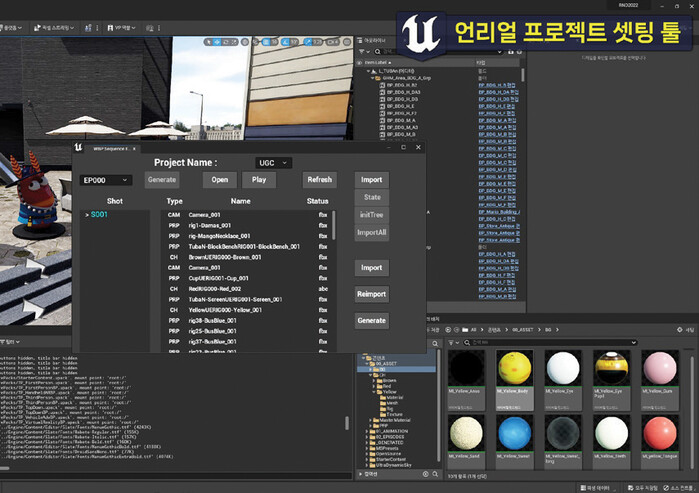Click lower Generate button under Reimport

[x=372, y=320]
